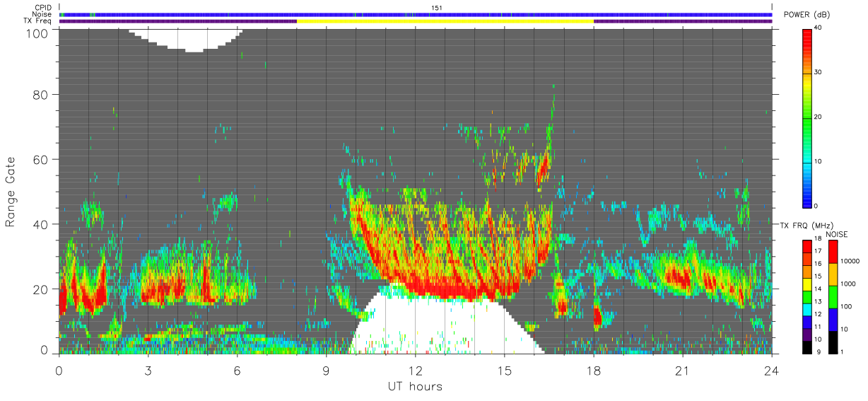
Task: Click Range Gate axis tick label 100
Action: click(x=38, y=33)
